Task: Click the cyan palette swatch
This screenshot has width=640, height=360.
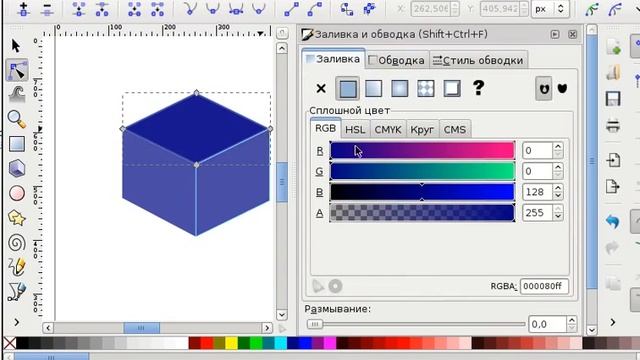Action: point(281,343)
